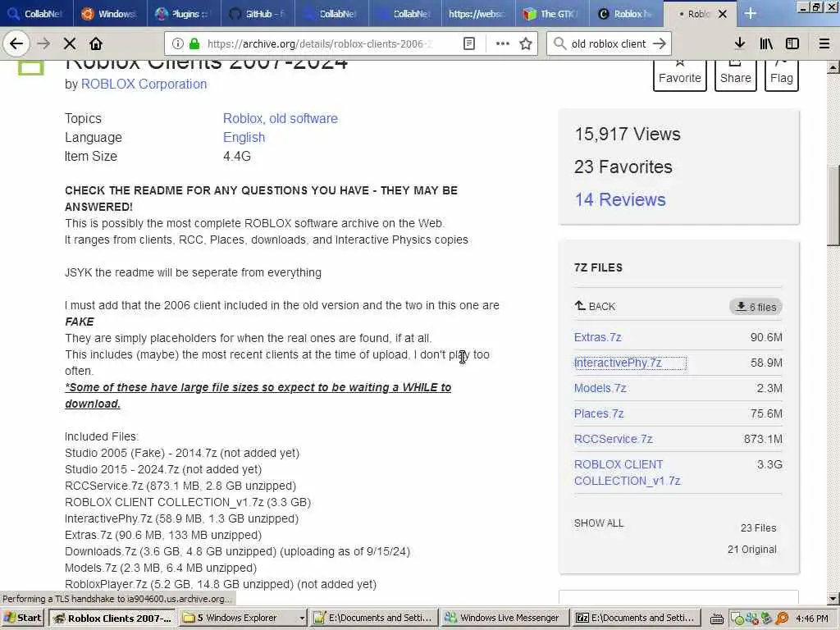Click the search magnifier icon in search box
Viewport: 840px width, 630px height.
[x=559, y=43]
